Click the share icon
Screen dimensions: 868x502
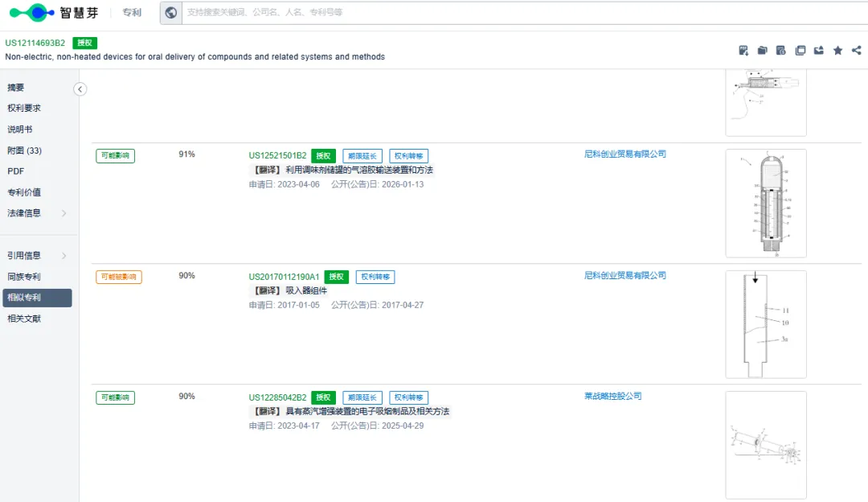(857, 51)
